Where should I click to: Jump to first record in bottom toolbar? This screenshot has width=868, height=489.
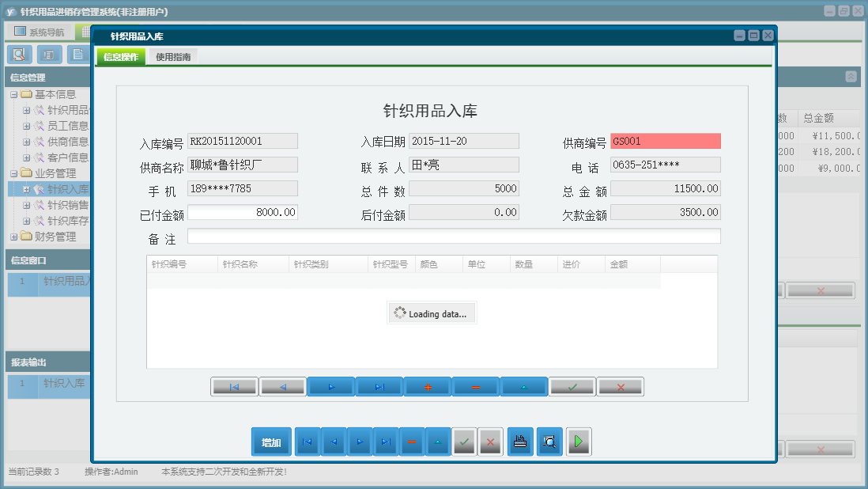[308, 442]
